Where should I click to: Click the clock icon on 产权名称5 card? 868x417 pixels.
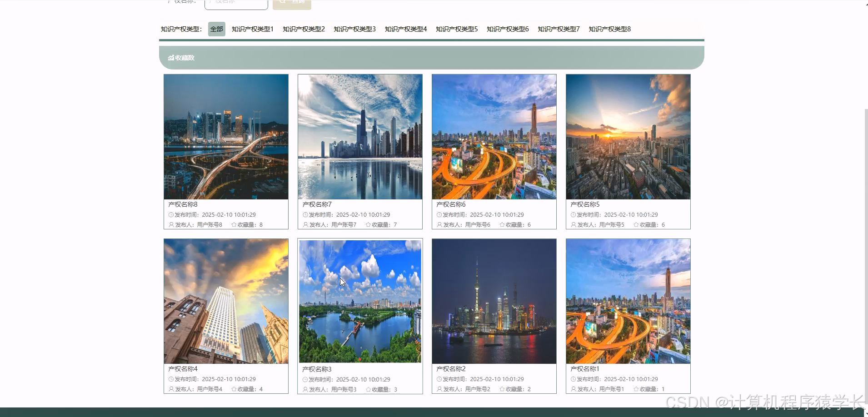click(574, 215)
